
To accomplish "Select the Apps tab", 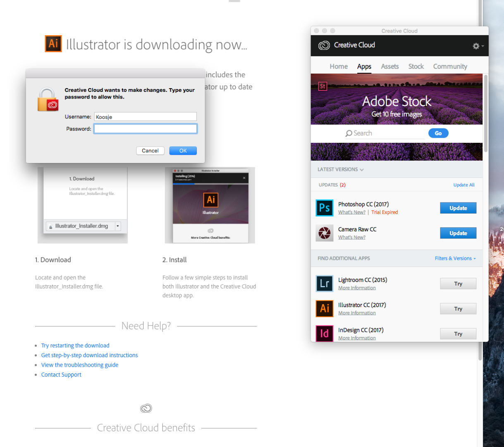I will coord(364,67).
